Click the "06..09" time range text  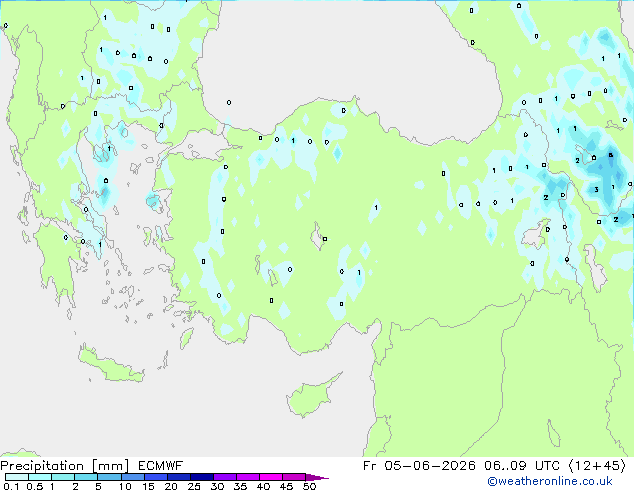505,466
